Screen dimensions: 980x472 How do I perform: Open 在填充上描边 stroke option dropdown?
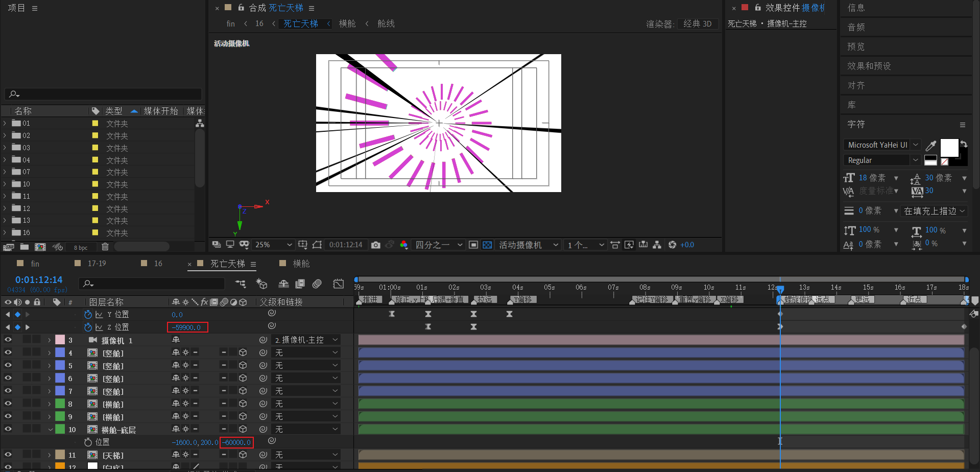[x=935, y=211]
